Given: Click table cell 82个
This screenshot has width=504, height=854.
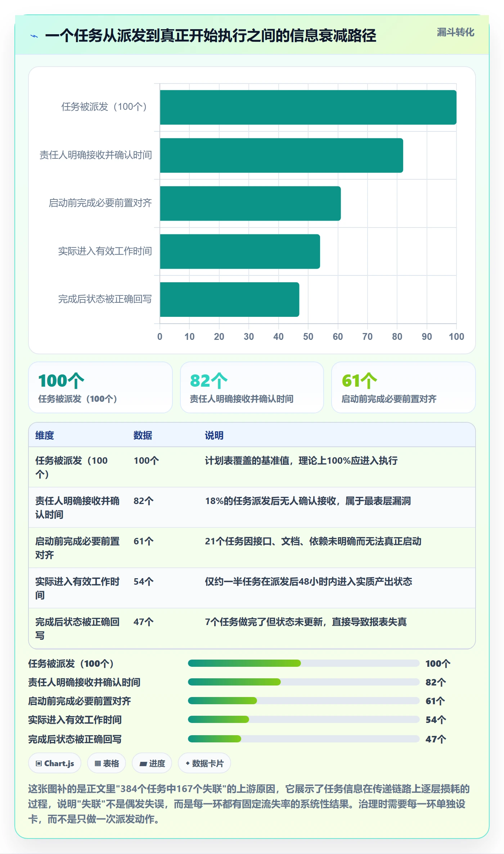Looking at the screenshot, I should tap(144, 501).
